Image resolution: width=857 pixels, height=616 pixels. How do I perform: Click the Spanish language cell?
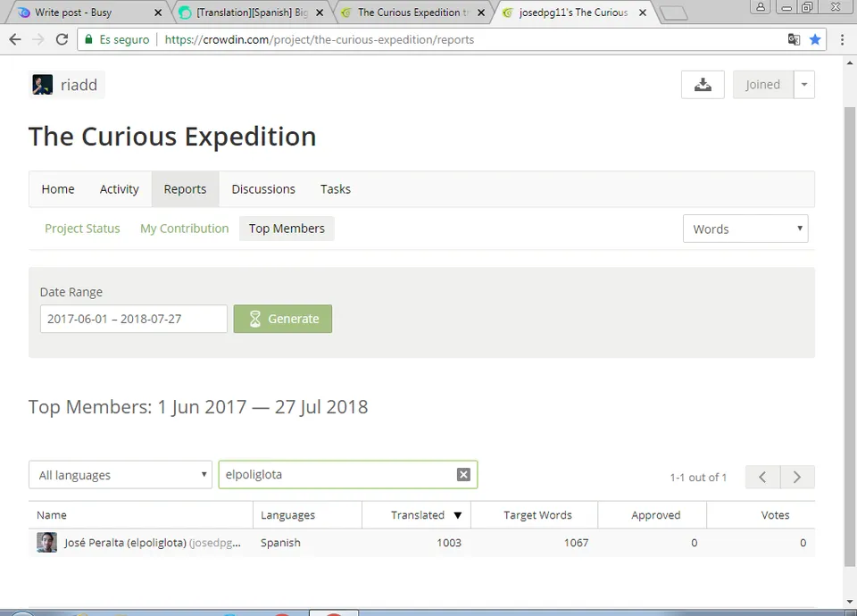(x=280, y=543)
